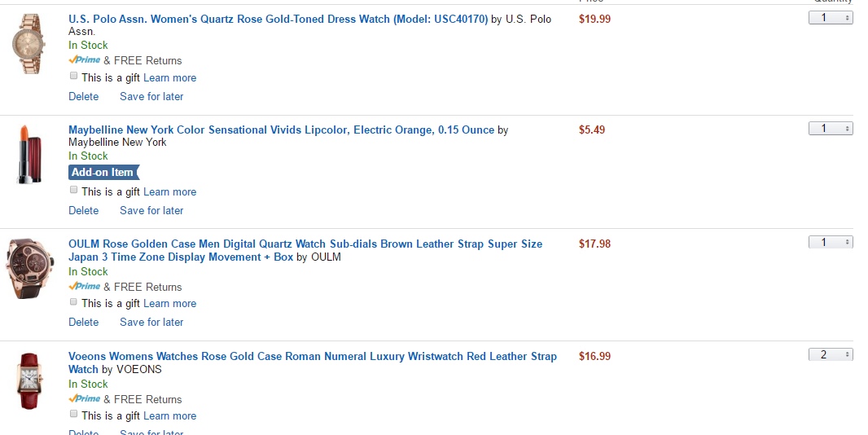
Task: Open the OULM brown strap watch image
Action: click(x=30, y=268)
